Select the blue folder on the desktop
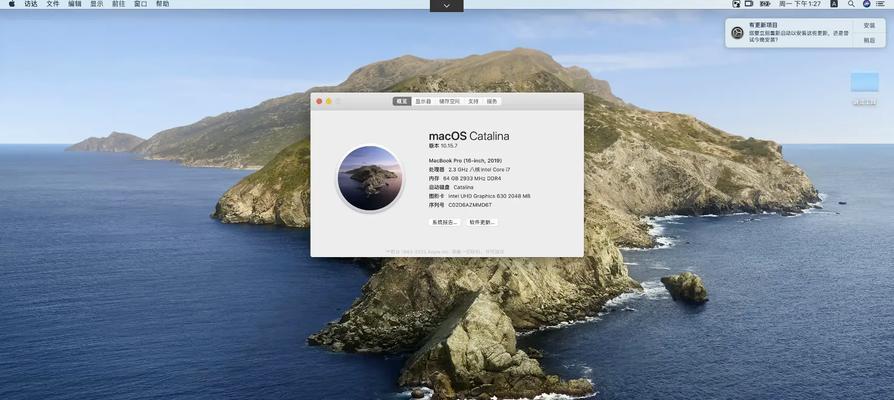The height and width of the screenshot is (400, 894). click(x=864, y=82)
